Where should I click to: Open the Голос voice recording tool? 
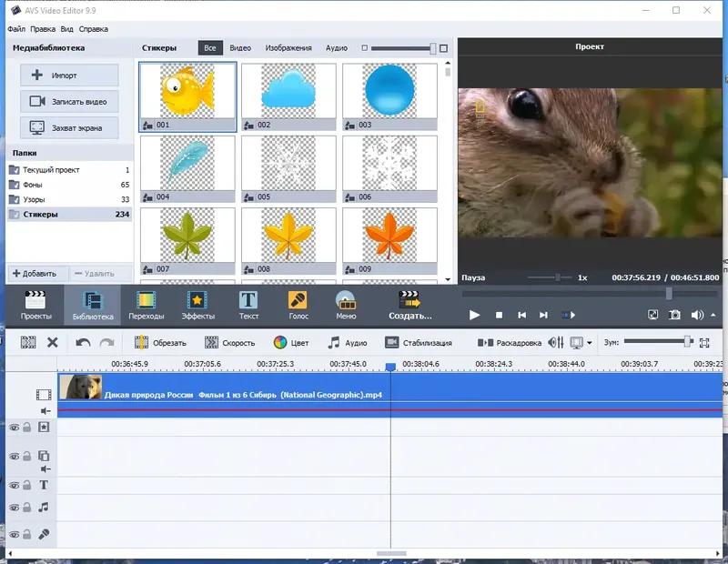[298, 307]
